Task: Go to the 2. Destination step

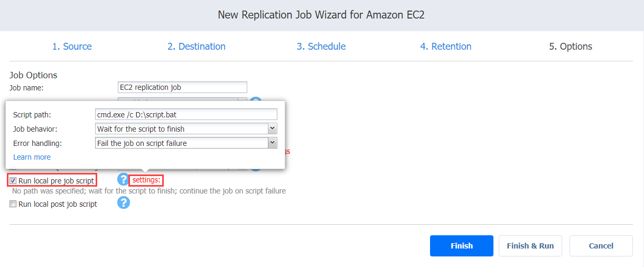Action: [x=197, y=47]
